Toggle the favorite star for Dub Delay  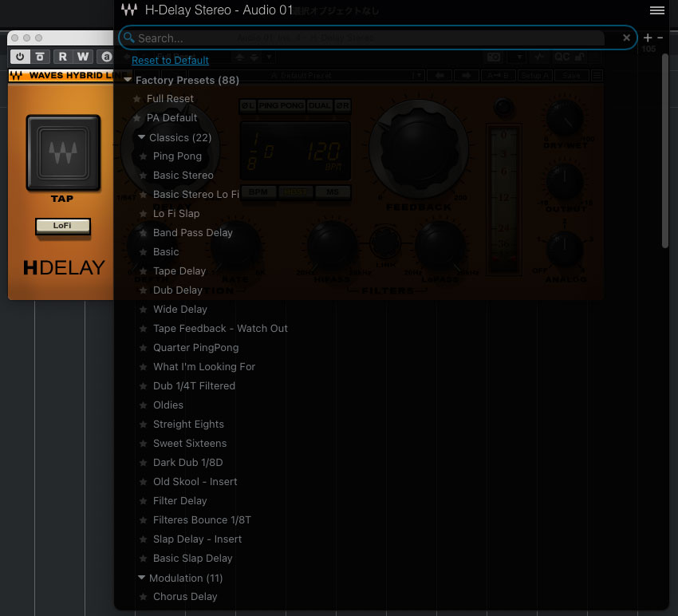(143, 290)
